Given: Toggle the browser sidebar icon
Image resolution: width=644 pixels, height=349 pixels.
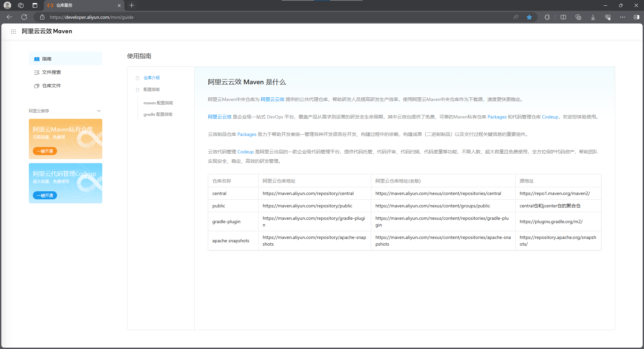Looking at the screenshot, I should click(x=637, y=17).
